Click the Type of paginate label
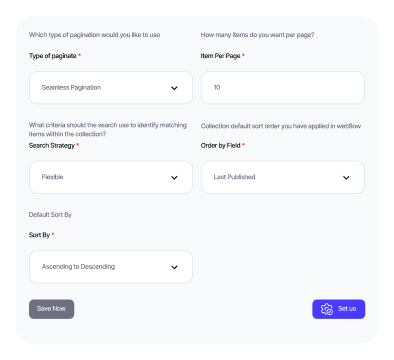The height and width of the screenshot is (360, 394). [53, 56]
